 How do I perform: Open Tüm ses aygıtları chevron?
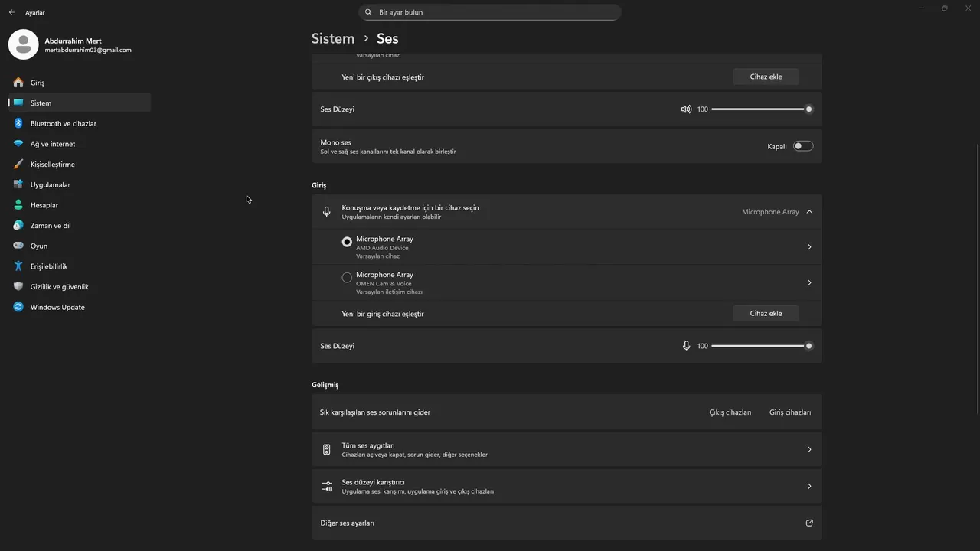point(809,450)
